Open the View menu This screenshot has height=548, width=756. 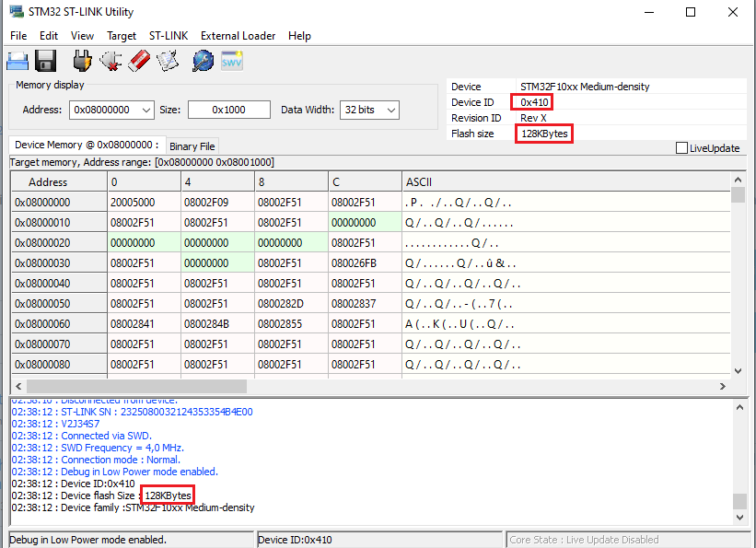(82, 36)
